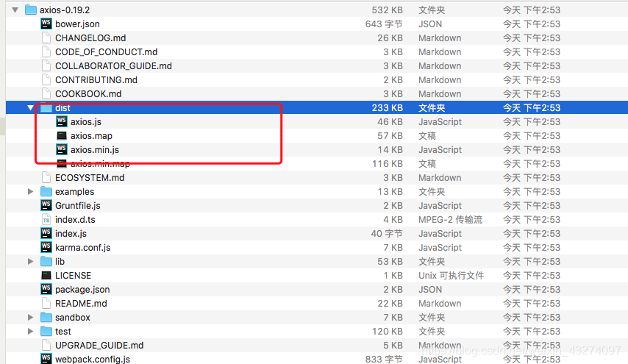Click the package.json WebStorm icon
Image resolution: width=628 pixels, height=364 pixels.
46,289
